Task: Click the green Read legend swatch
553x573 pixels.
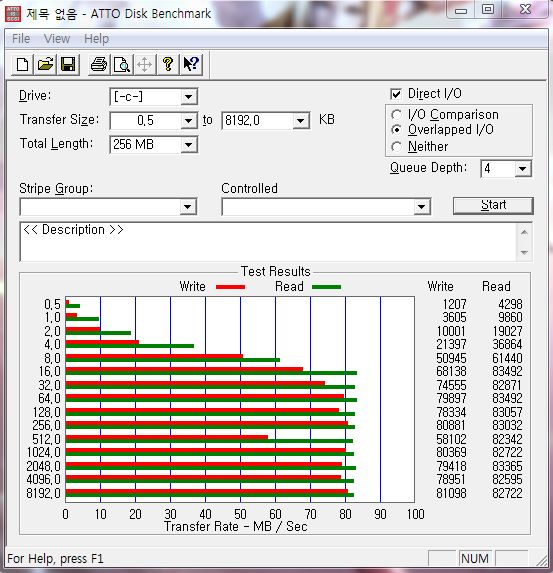Action: (x=326, y=287)
